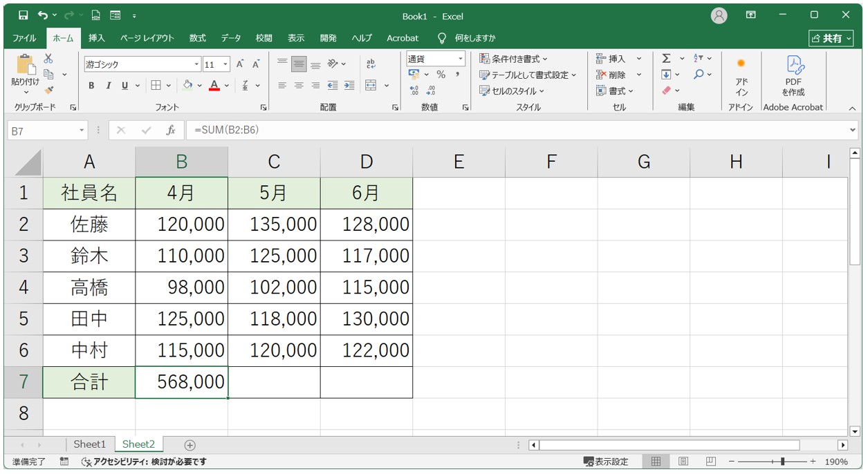Click the Copy icon in clipboard group

[48, 74]
